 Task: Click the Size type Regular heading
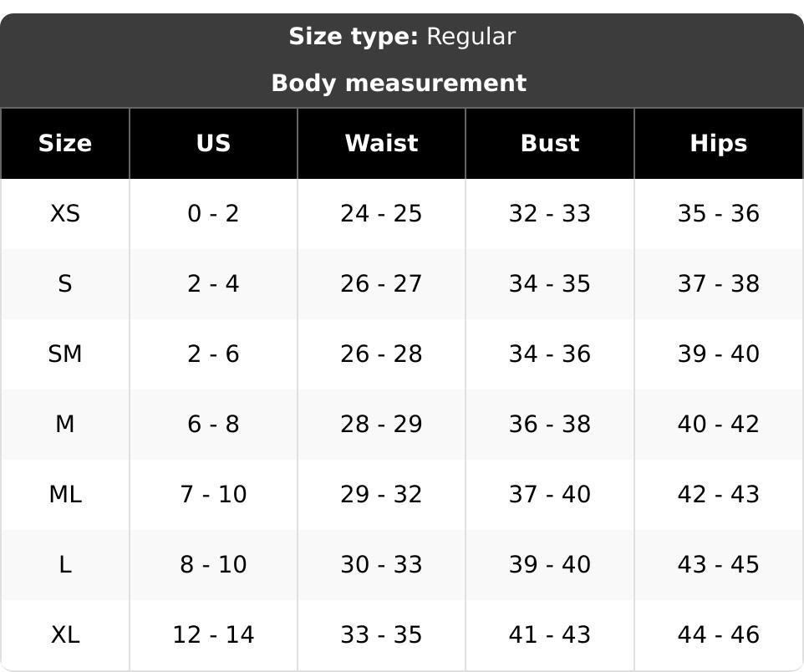pyautogui.click(x=402, y=37)
